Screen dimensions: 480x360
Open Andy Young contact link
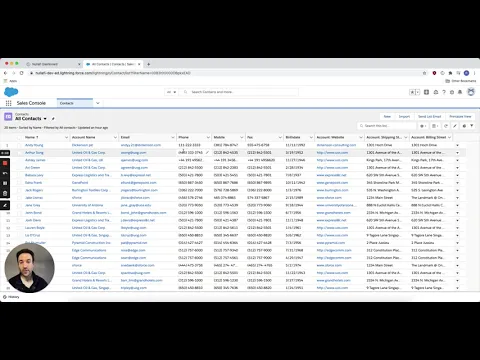(x=34, y=145)
